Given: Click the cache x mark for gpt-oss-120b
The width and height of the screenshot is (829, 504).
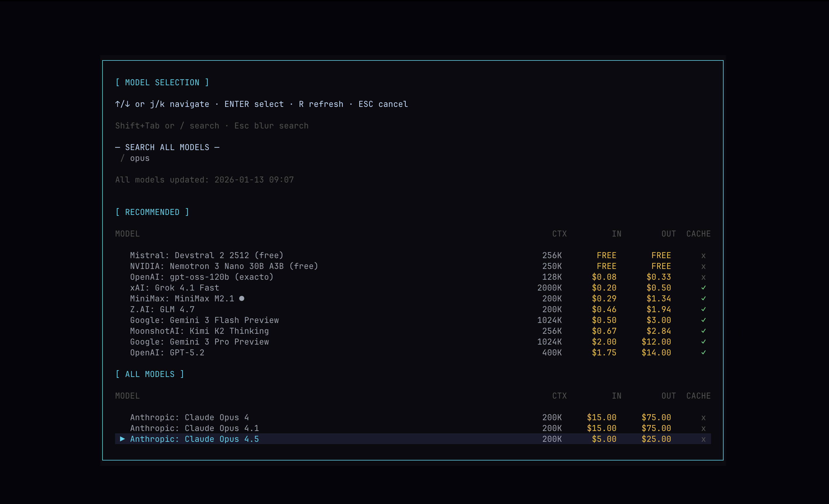Looking at the screenshot, I should [703, 277].
